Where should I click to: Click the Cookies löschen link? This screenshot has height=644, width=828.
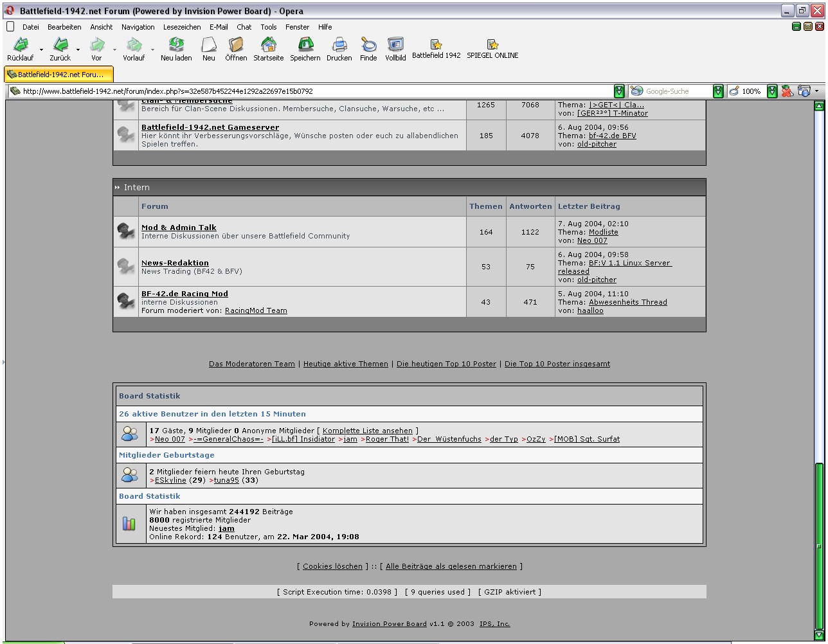(333, 566)
